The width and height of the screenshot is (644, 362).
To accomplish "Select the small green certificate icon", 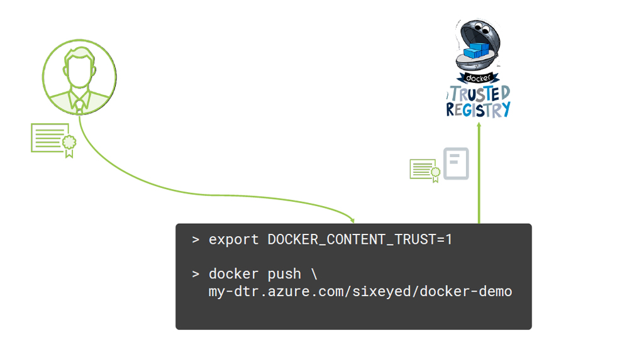I will click(x=425, y=170).
